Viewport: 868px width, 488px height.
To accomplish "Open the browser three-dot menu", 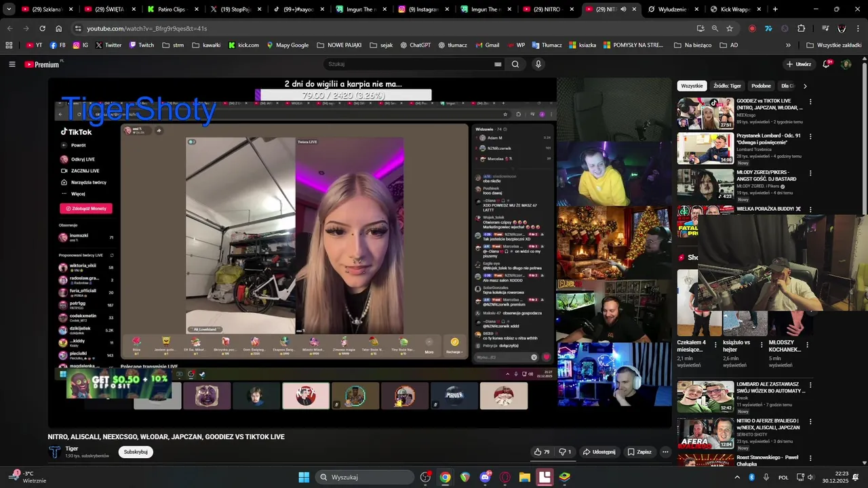I will point(858,28).
